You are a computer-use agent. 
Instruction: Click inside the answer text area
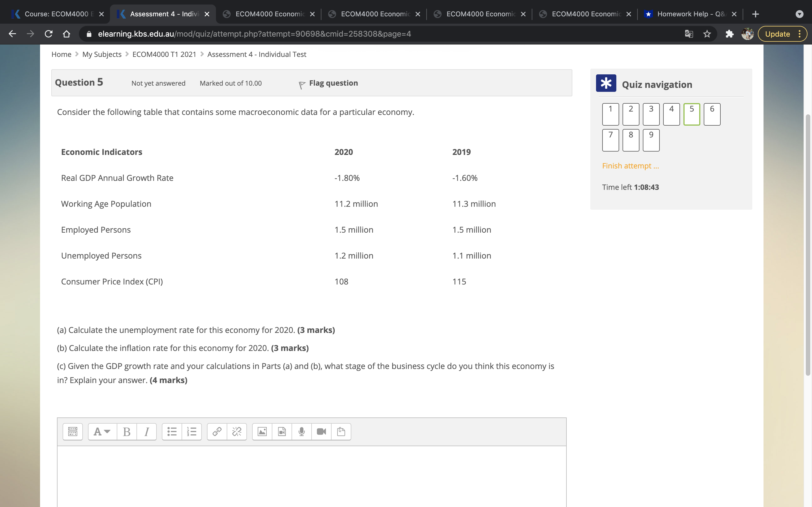coord(311,476)
